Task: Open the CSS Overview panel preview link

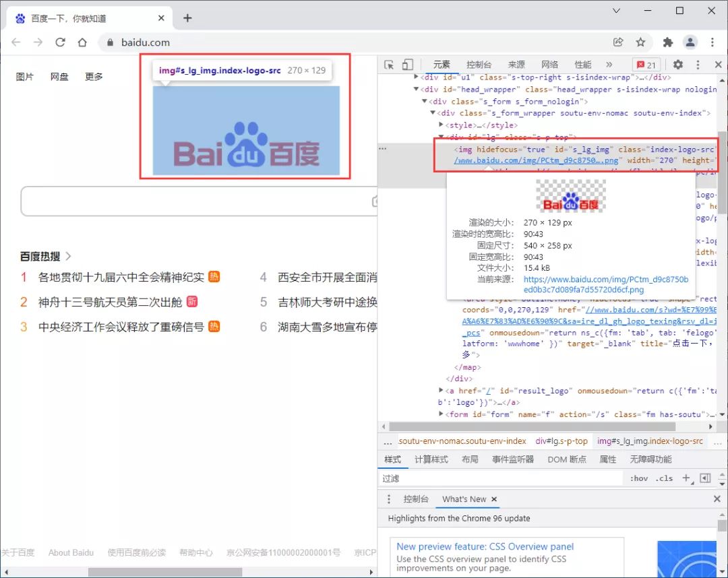Action: (x=485, y=546)
